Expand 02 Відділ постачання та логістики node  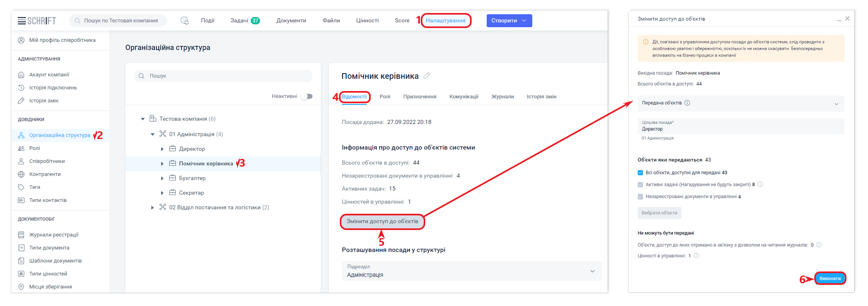point(153,208)
